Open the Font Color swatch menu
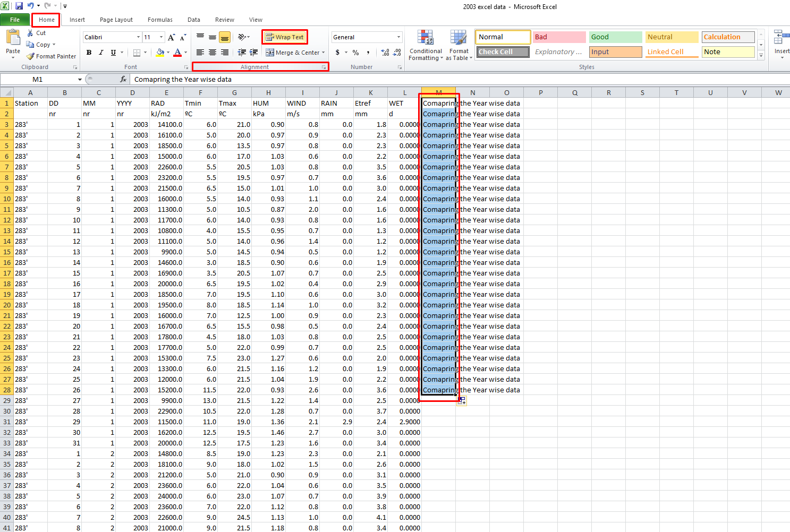The width and height of the screenshot is (790, 532). tap(179, 52)
